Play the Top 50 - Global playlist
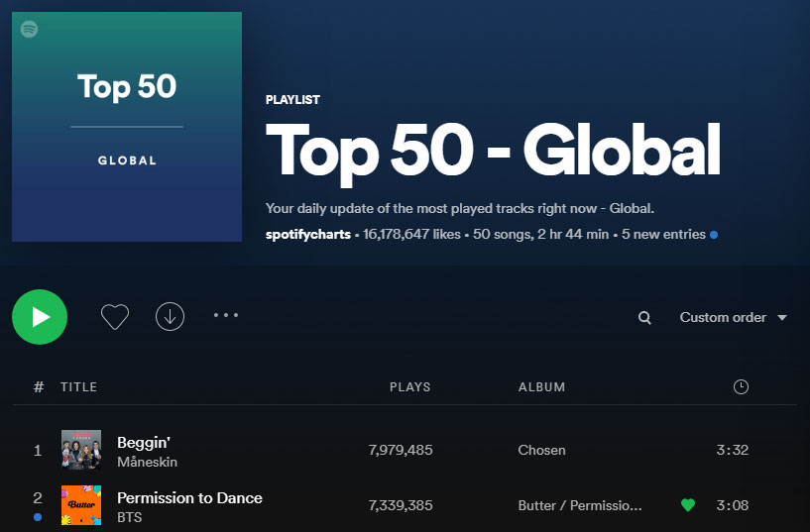810x532 pixels. pos(40,316)
